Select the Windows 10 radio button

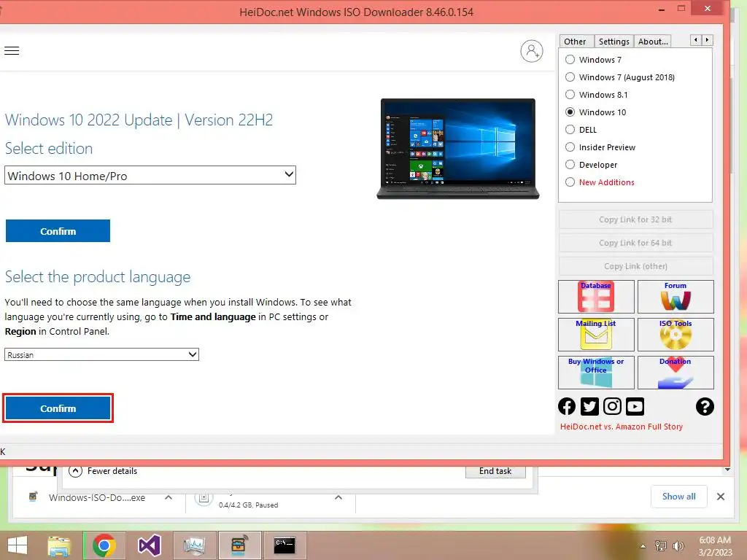click(570, 112)
